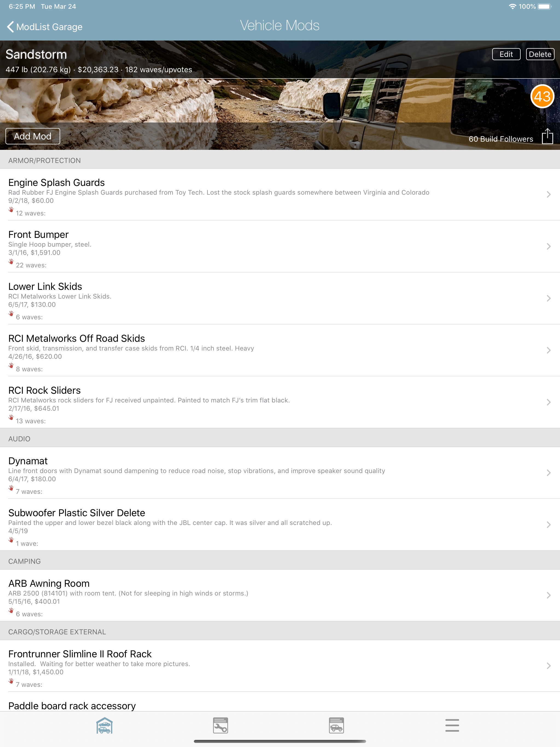Tap the 60 Build Followers label
The image size is (560, 747).
pyautogui.click(x=501, y=139)
